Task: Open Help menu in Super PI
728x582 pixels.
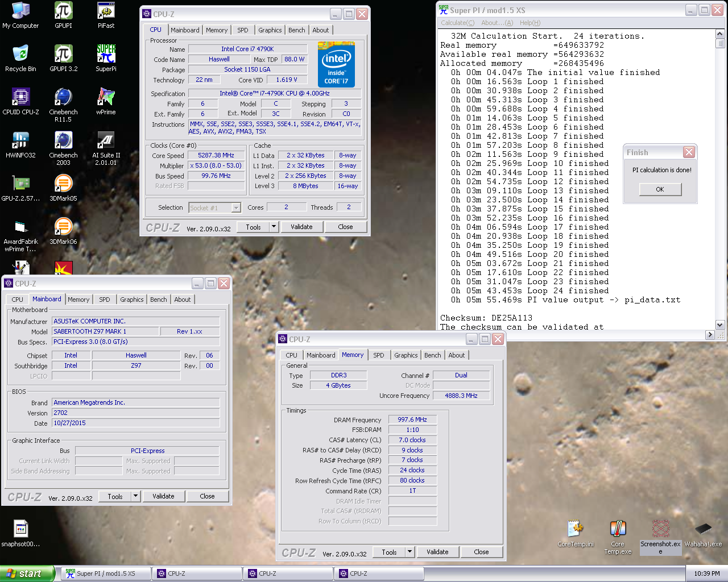Action: point(530,23)
